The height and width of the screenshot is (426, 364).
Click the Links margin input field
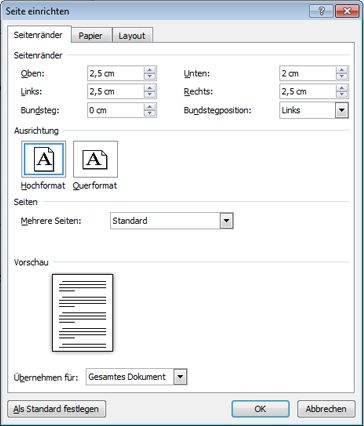(116, 92)
